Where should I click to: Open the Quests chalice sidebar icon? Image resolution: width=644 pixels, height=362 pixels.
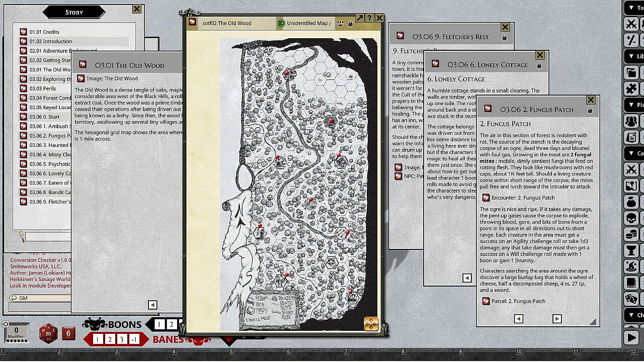click(631, 250)
